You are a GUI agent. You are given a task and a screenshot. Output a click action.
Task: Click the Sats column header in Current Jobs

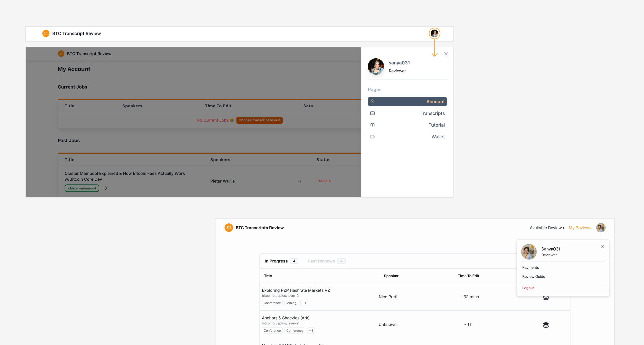[308, 106]
